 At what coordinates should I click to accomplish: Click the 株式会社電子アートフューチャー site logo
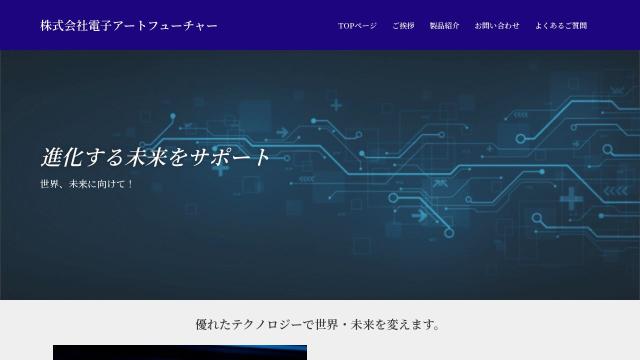pos(129,26)
